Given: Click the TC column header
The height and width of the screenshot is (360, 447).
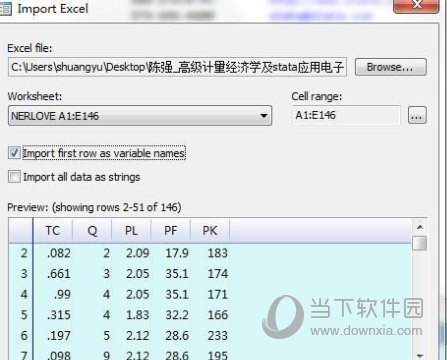Looking at the screenshot, I should 53,230.
